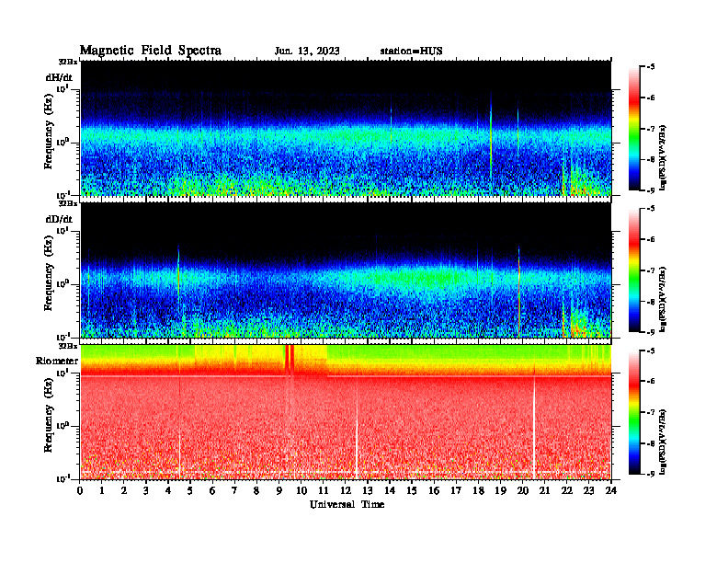
Task: Click the dD/dt spectrogram plot area
Action: (346, 270)
